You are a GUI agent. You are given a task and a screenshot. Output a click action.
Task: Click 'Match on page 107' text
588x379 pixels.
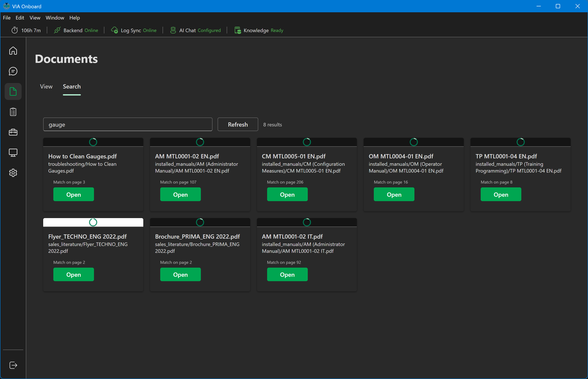pyautogui.click(x=178, y=182)
